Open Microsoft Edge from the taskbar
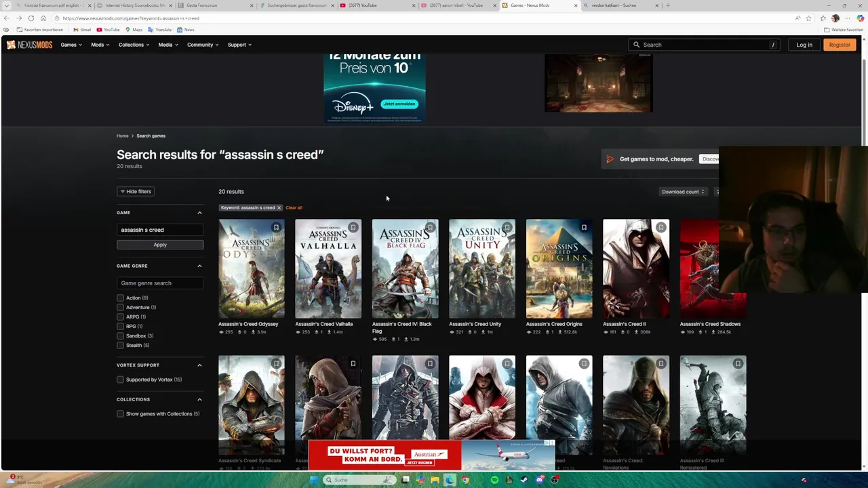This screenshot has height=488, width=868. click(450, 480)
